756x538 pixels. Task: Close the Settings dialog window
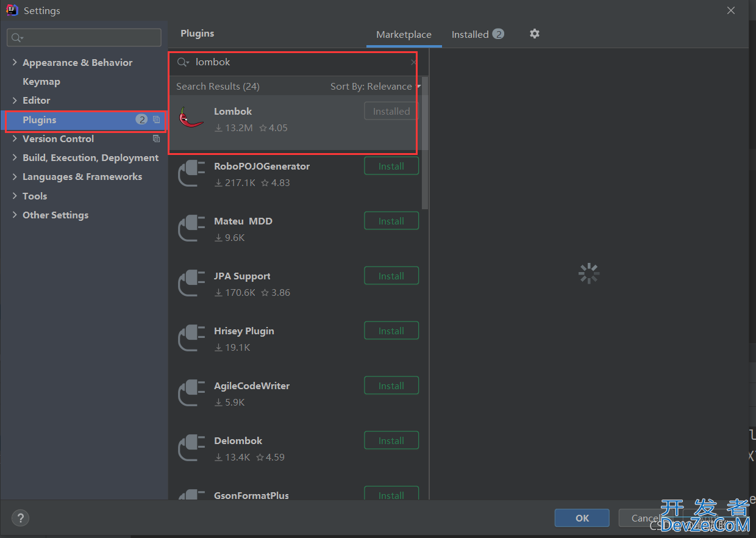coord(731,10)
